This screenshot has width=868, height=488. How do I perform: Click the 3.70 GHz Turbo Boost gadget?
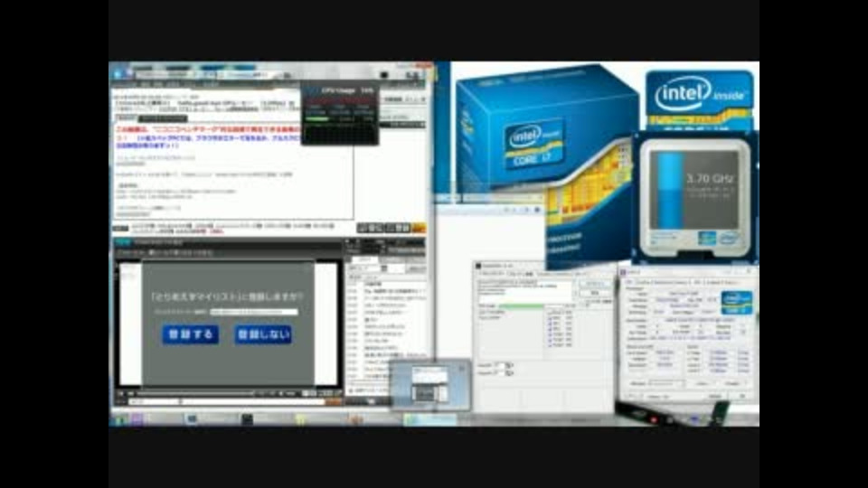click(x=694, y=198)
